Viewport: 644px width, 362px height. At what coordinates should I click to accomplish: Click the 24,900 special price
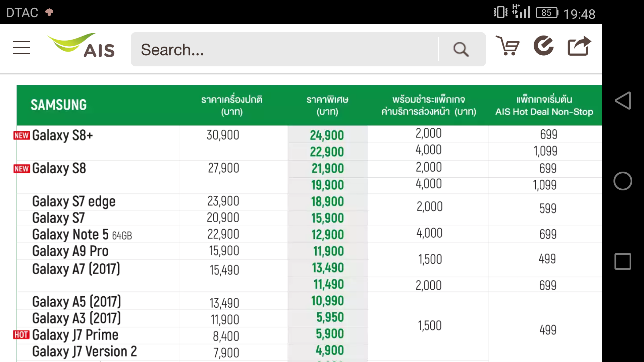(x=327, y=135)
